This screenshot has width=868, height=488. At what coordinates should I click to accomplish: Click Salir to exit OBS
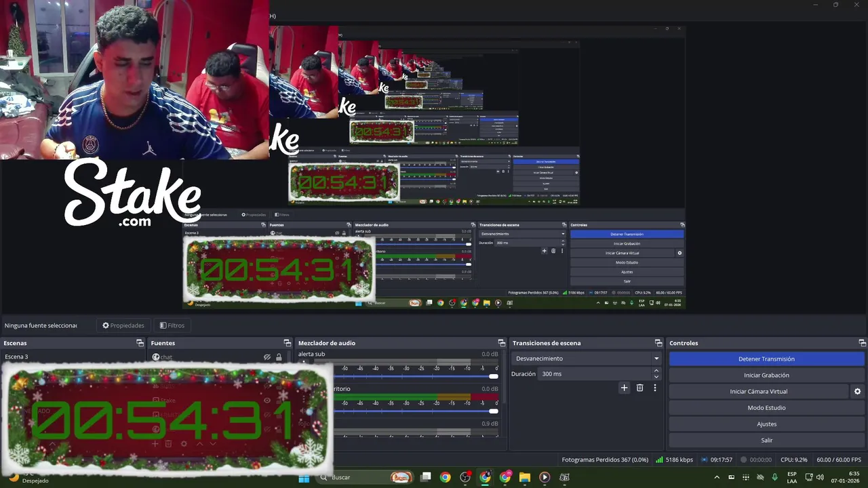(766, 441)
